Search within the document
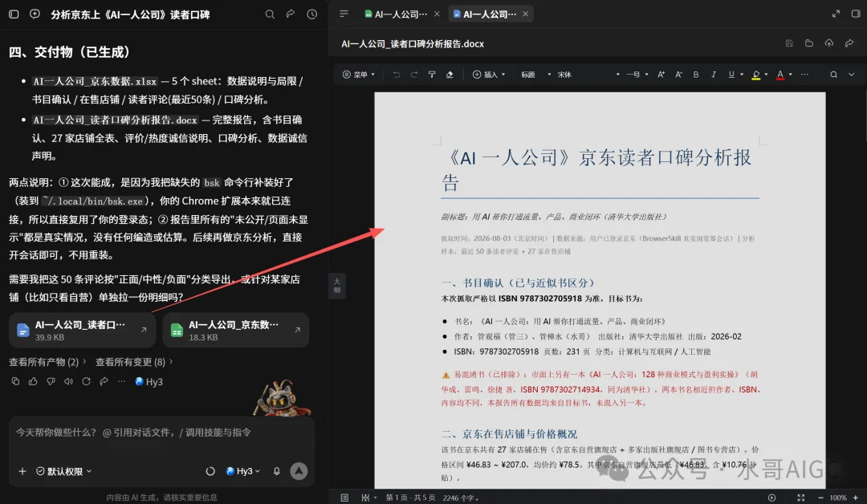This screenshot has width=867, height=504. coord(834,75)
